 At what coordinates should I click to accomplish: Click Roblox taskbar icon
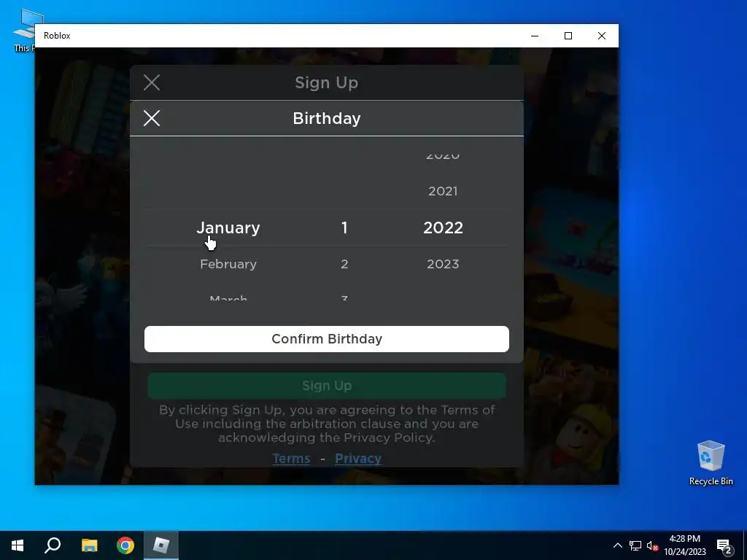tap(161, 545)
